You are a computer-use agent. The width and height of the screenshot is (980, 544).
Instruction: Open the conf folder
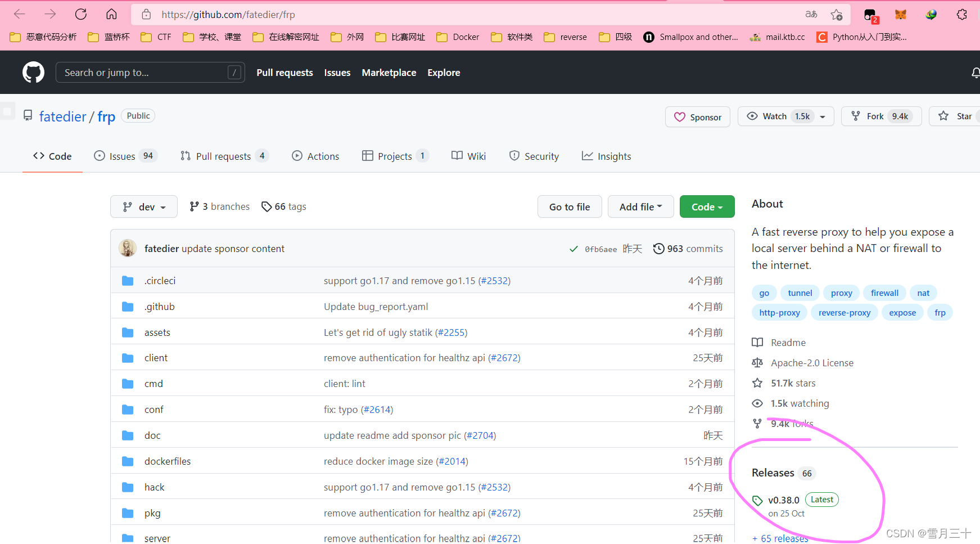click(x=153, y=410)
